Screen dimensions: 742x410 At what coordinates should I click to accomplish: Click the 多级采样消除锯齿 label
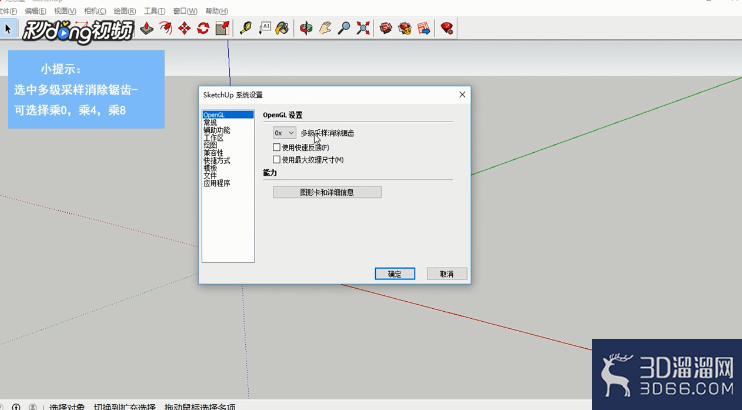pos(327,134)
